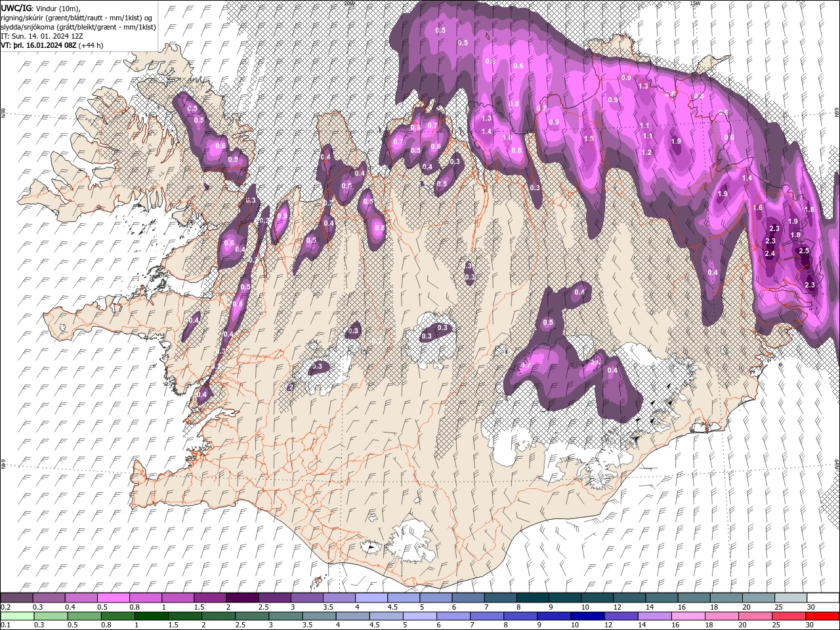The width and height of the screenshot is (840, 630).
Task: Click the 1.0 precipitation value on the map
Action: (507, 137)
